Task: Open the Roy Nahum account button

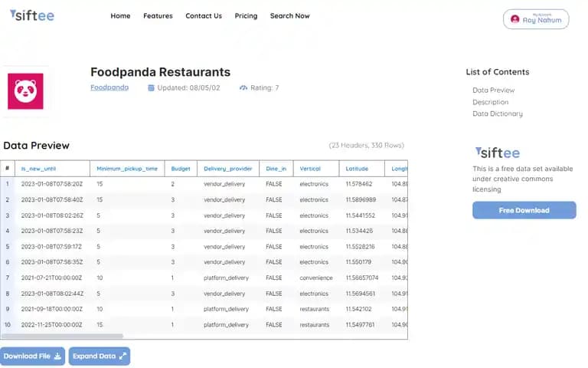Action: click(x=536, y=19)
